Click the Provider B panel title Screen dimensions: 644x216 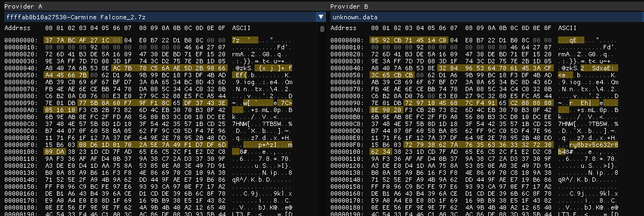point(349,6)
